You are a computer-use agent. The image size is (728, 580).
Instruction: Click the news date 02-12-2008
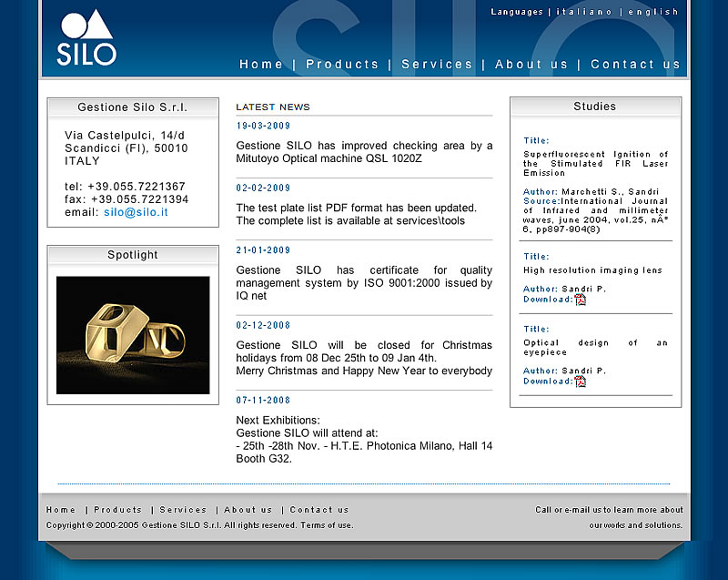coord(263,326)
